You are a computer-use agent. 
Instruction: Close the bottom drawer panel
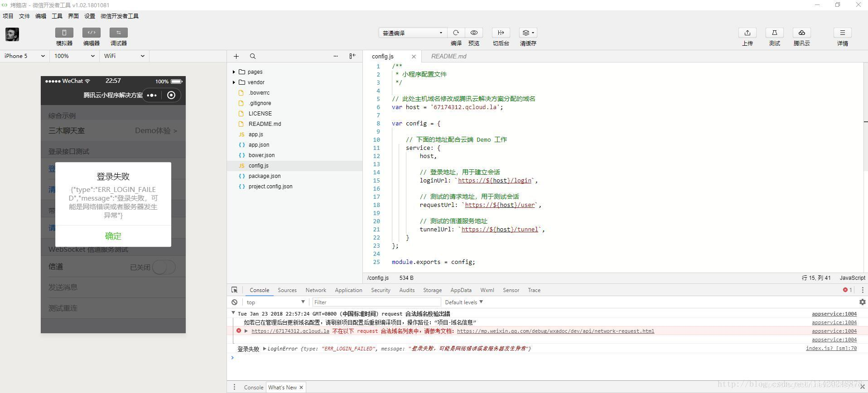point(862,387)
